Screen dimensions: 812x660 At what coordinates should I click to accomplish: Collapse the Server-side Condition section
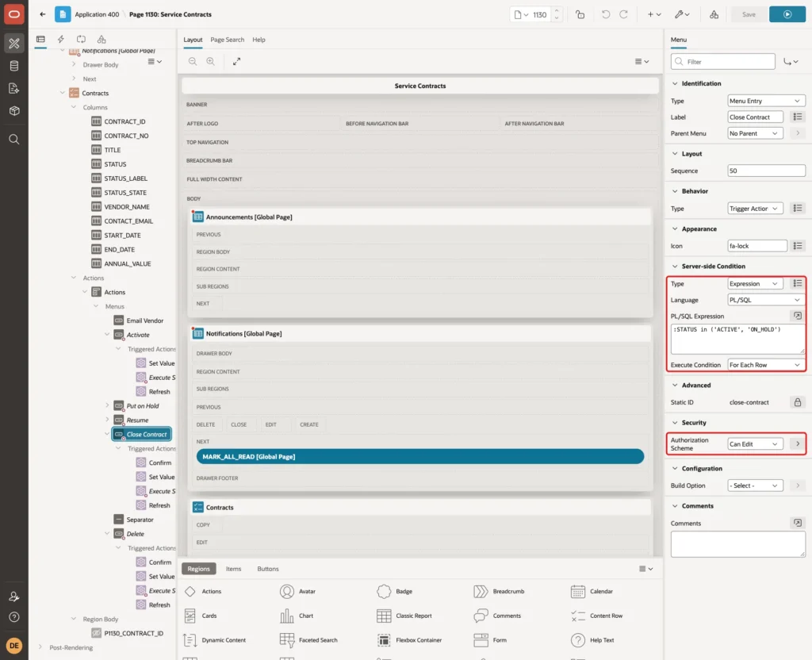coord(675,267)
